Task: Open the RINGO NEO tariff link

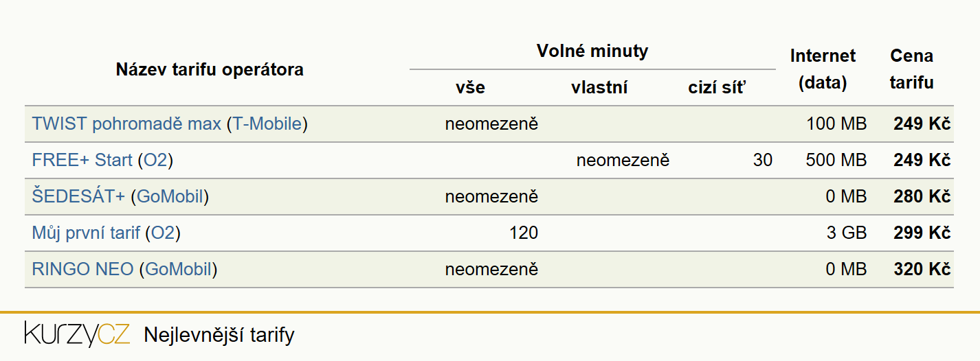Action: click(82, 270)
